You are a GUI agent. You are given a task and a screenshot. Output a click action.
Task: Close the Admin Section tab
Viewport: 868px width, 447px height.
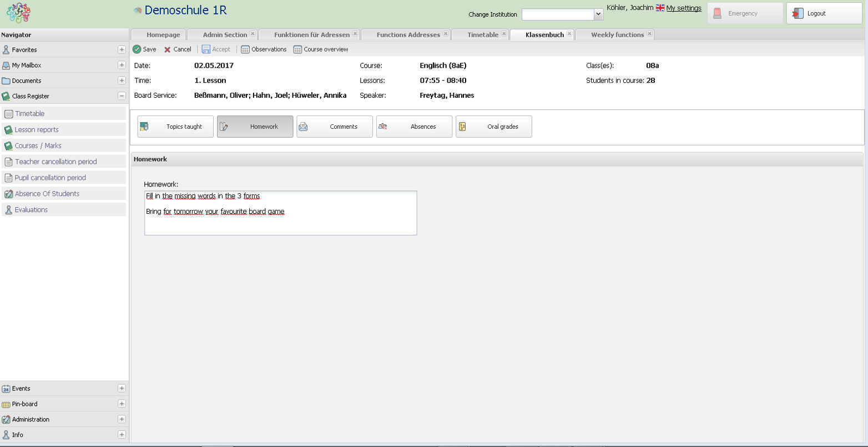[253, 34]
